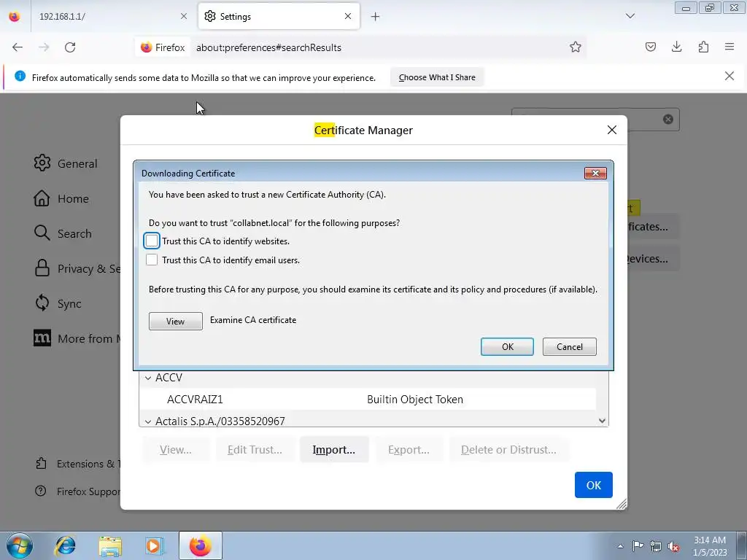The image size is (747, 560).
Task: Click the Choose What I Share button
Action: pyautogui.click(x=437, y=77)
